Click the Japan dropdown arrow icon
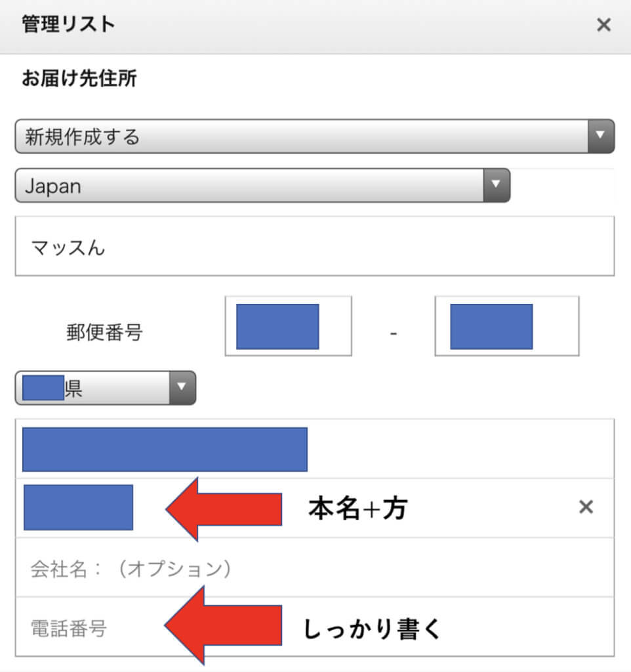The width and height of the screenshot is (631, 672). point(496,186)
